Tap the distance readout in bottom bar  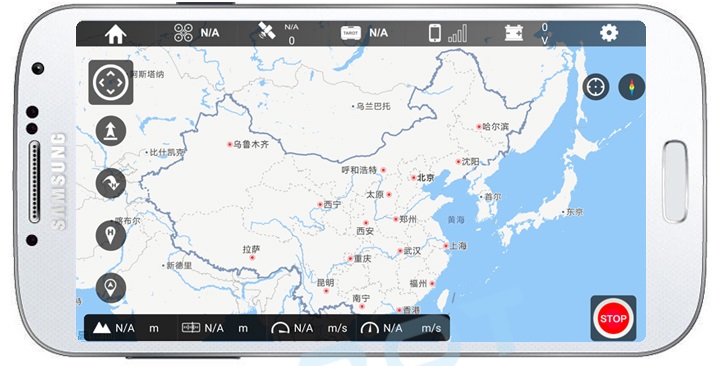pyautogui.click(x=215, y=328)
